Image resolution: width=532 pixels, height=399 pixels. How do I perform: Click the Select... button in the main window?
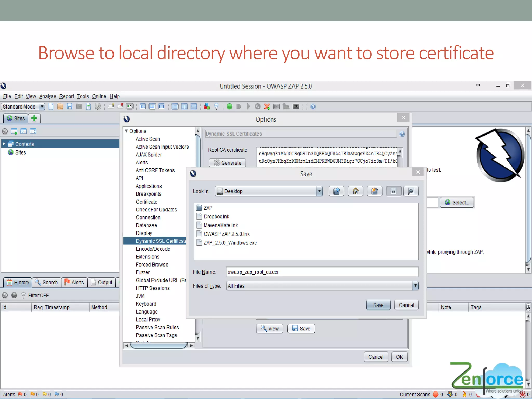[457, 203]
